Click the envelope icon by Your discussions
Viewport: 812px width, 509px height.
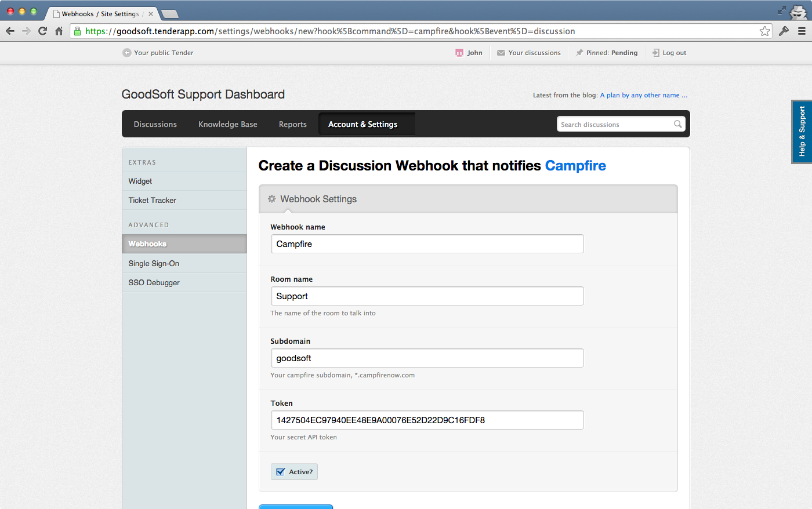tap(501, 53)
